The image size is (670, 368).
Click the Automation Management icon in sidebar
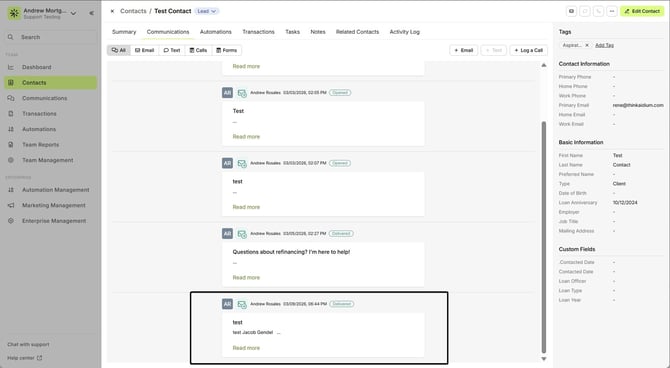11,190
